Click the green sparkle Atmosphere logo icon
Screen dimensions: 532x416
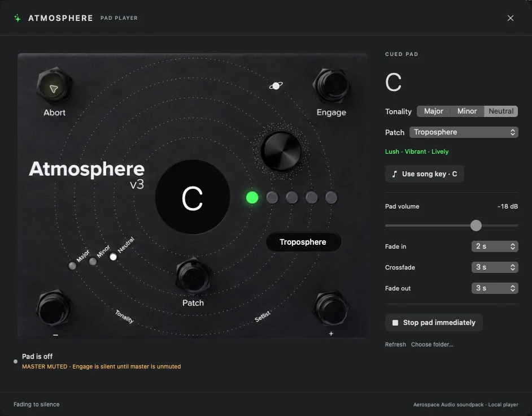18,18
